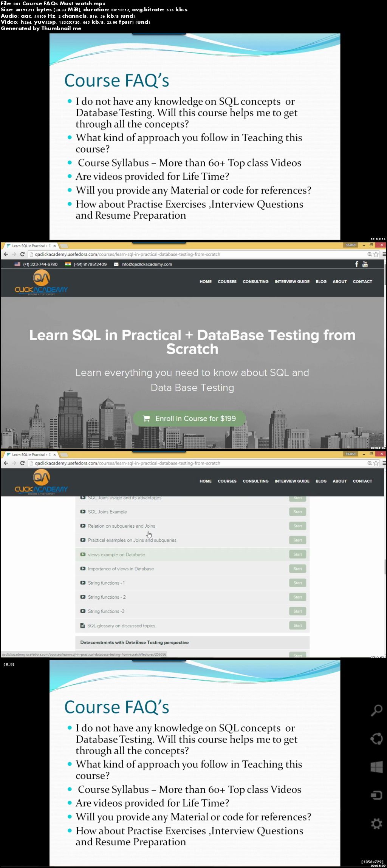This screenshot has width=387, height=868.
Task: Click the zoom magnifier in the Enroll page address bar
Action: click(370, 254)
